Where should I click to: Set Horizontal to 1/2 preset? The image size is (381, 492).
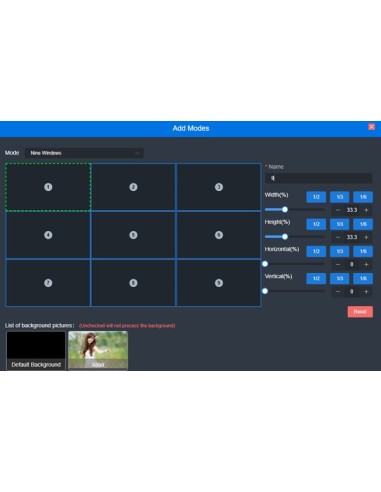pyautogui.click(x=316, y=251)
